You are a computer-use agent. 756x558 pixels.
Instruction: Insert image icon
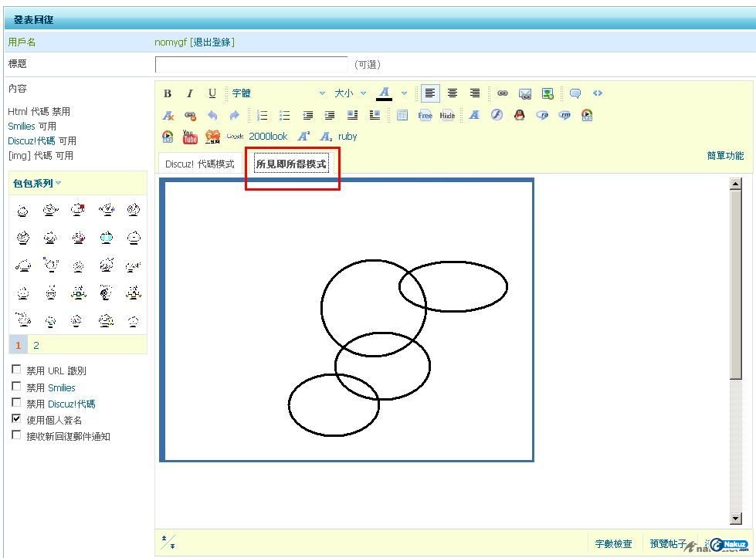[x=548, y=93]
